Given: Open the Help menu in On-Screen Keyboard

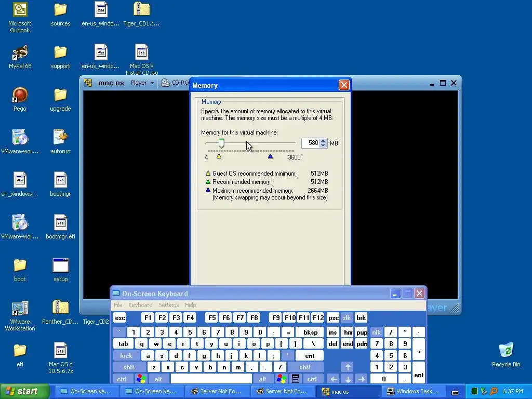Looking at the screenshot, I should pos(190,305).
